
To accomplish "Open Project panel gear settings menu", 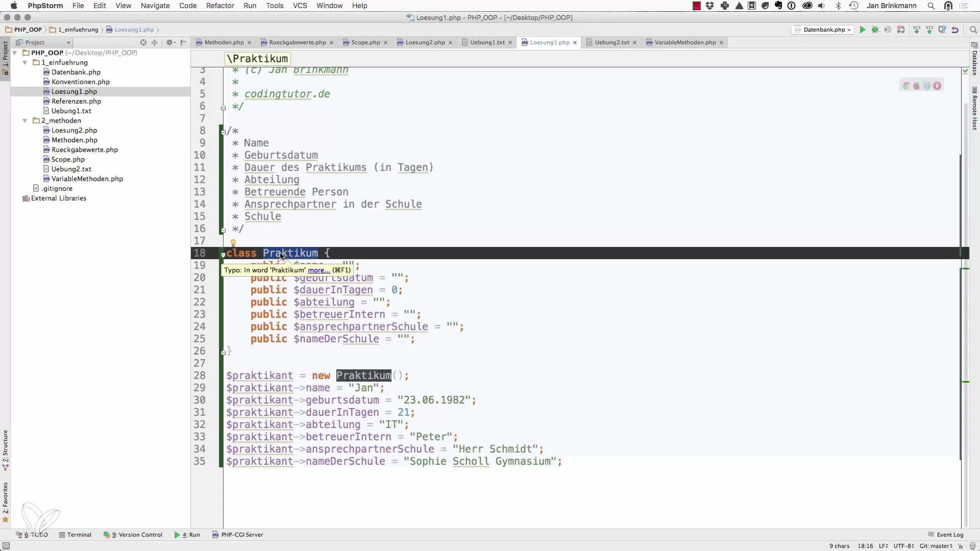I will click(x=170, y=42).
